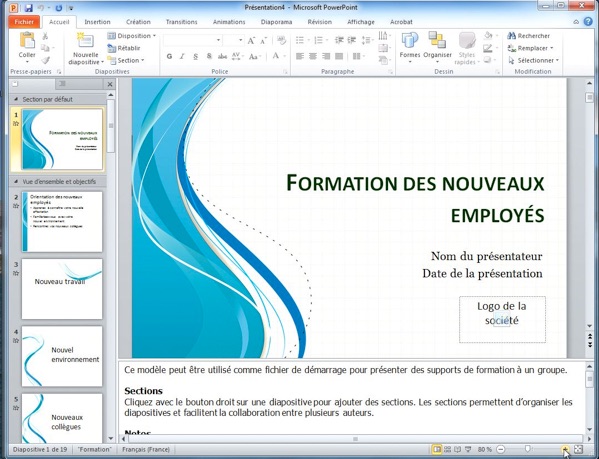Screen dimensions: 599x459
Task: Toggle underline S formatting button
Action: tap(195, 57)
